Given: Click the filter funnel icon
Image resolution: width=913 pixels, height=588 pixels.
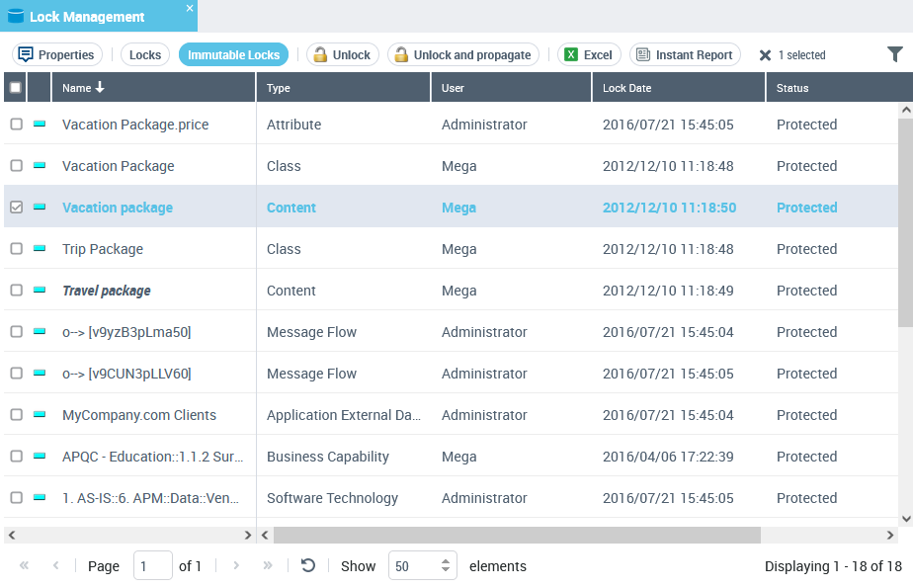Looking at the screenshot, I should 894,54.
